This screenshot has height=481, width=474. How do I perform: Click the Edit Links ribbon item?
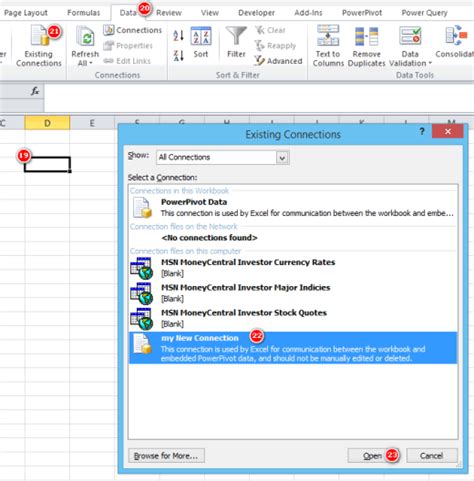(127, 61)
